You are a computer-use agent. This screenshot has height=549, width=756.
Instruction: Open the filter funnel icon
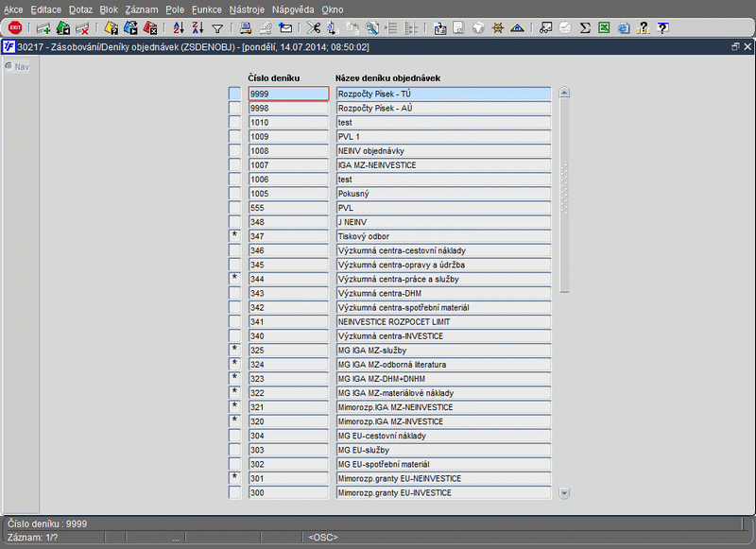(217, 29)
